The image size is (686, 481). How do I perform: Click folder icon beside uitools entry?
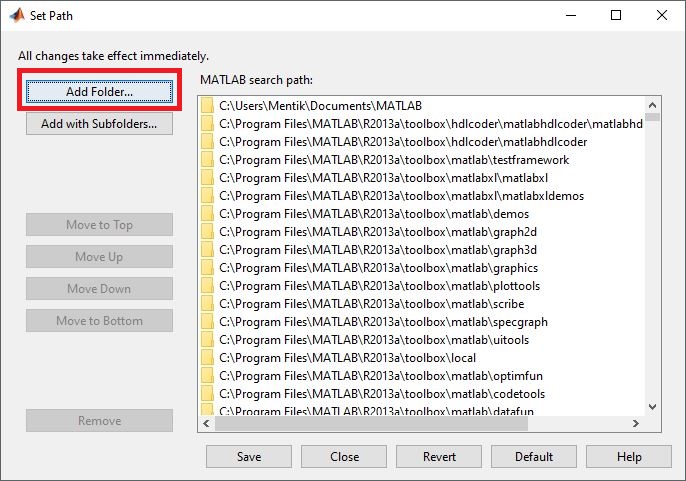[x=207, y=340]
